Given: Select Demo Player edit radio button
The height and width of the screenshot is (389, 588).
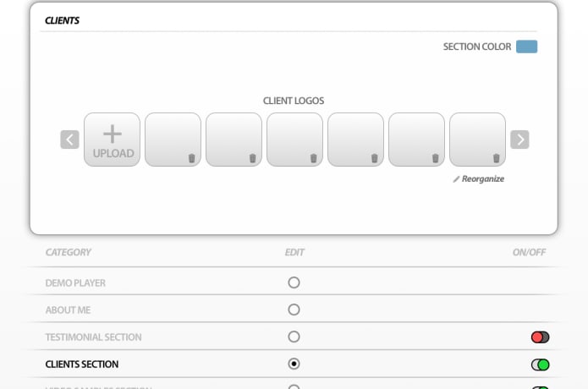Looking at the screenshot, I should pyautogui.click(x=294, y=282).
